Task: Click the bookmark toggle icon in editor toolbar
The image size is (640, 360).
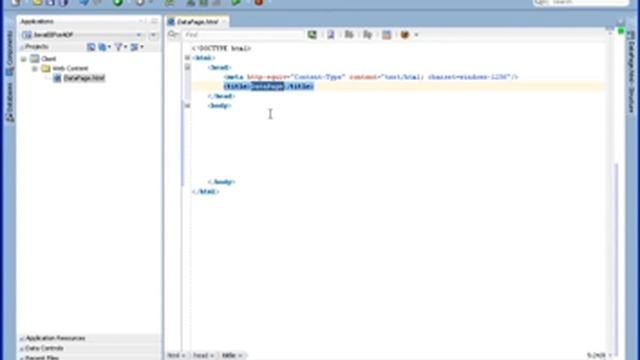Action: coord(331,35)
